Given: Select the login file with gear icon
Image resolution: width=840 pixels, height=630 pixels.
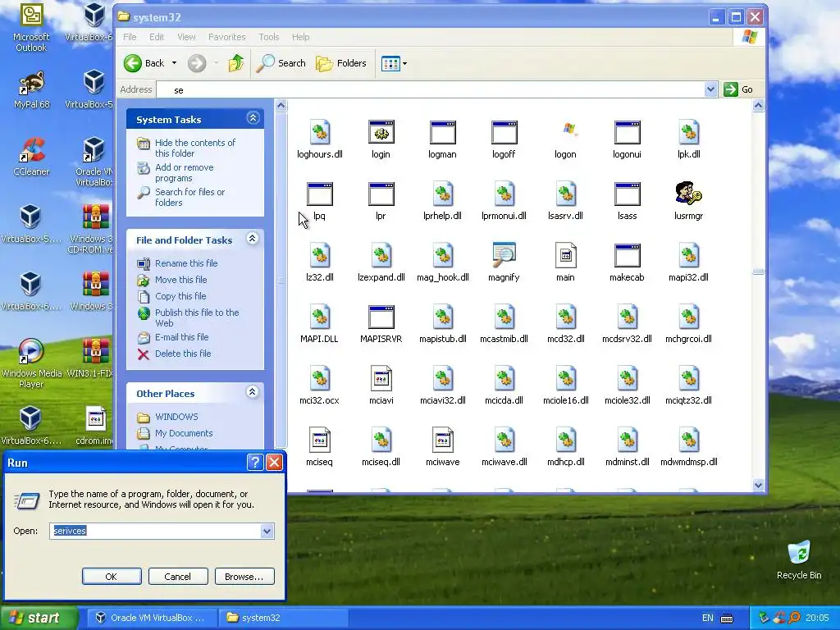Looking at the screenshot, I should (x=381, y=132).
